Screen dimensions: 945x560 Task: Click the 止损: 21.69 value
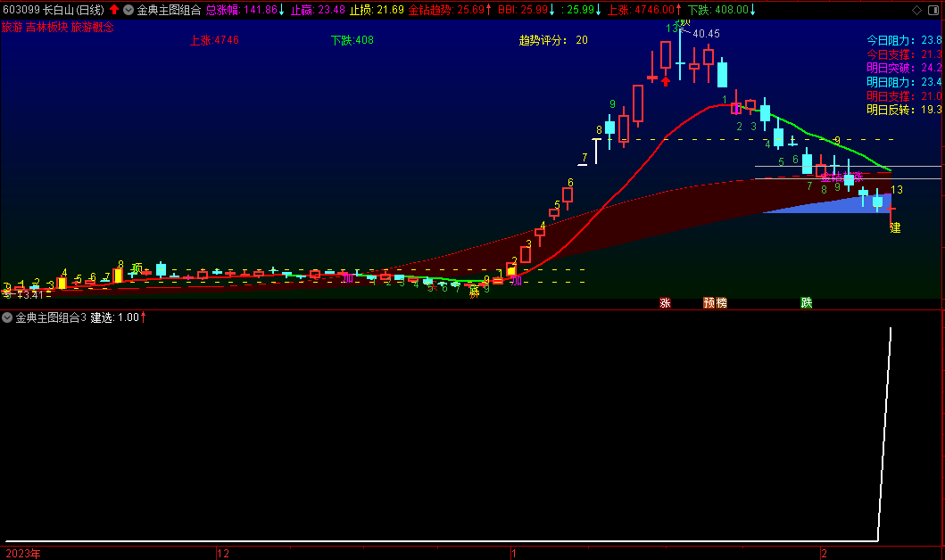[377, 10]
